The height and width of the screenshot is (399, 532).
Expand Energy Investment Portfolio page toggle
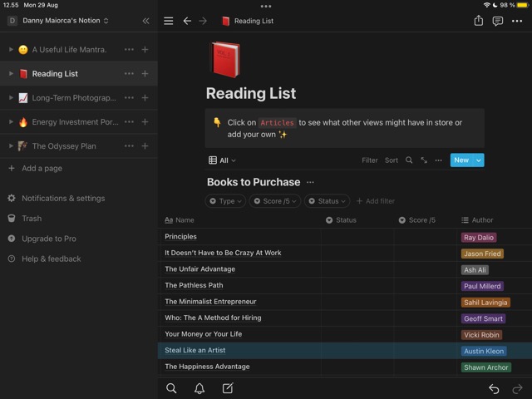(x=11, y=122)
